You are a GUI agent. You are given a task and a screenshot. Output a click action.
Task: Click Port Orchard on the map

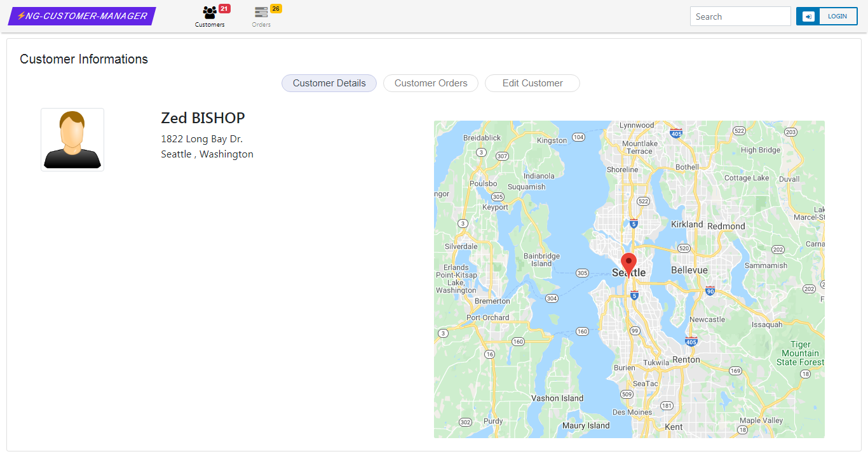tap(488, 317)
